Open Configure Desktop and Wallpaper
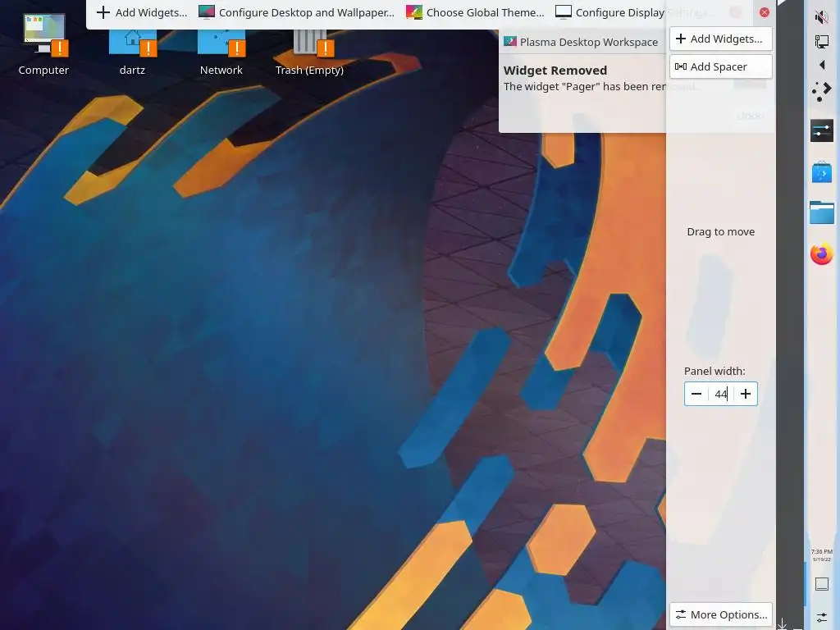Image resolution: width=840 pixels, height=630 pixels. coord(296,12)
